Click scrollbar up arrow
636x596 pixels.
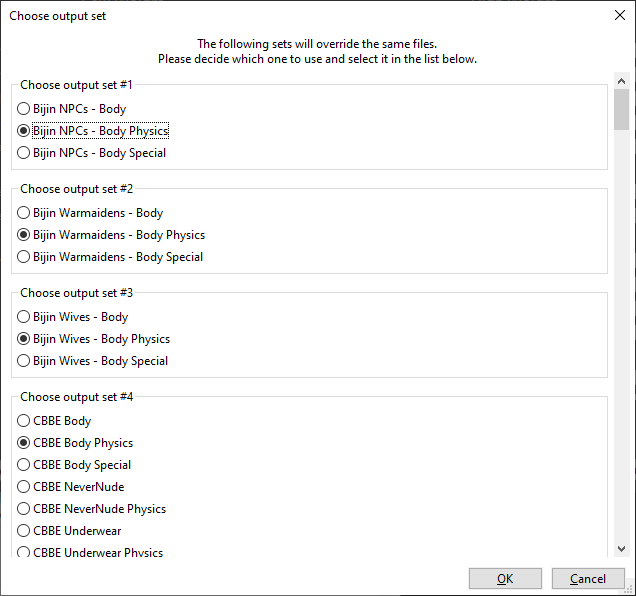coord(621,81)
